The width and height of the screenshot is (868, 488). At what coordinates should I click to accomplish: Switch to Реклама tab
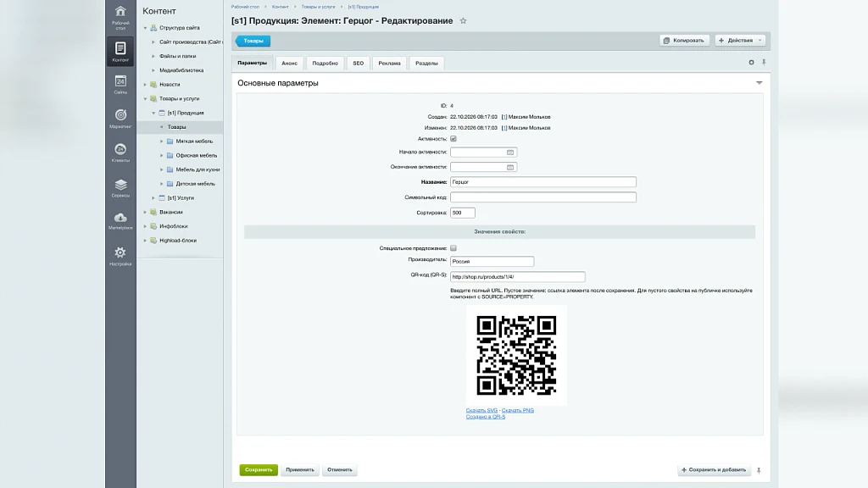(x=389, y=63)
